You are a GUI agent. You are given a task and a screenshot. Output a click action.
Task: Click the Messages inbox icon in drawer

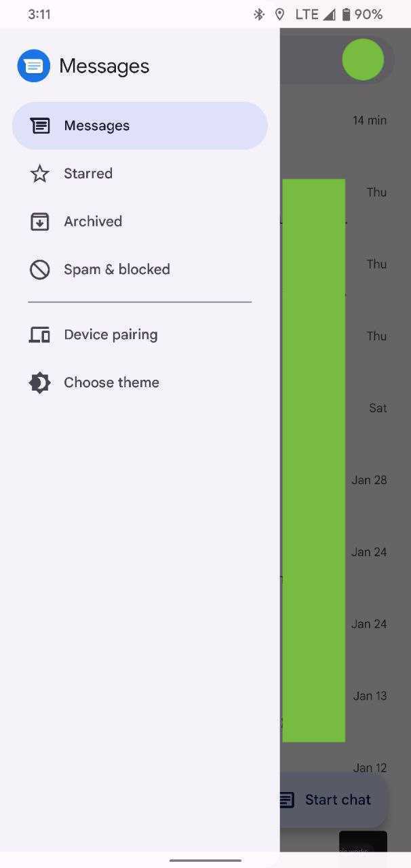point(40,125)
